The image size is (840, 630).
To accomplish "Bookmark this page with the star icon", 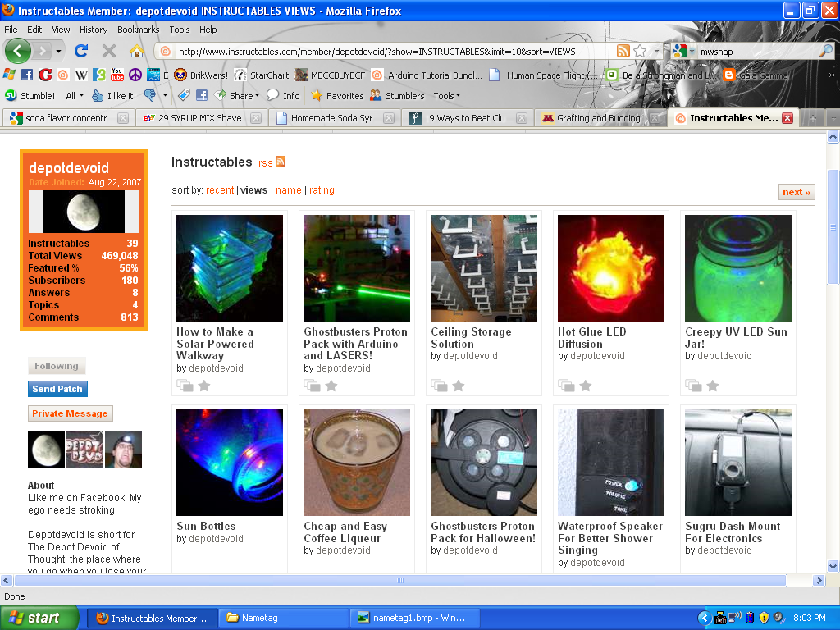I will [x=640, y=51].
